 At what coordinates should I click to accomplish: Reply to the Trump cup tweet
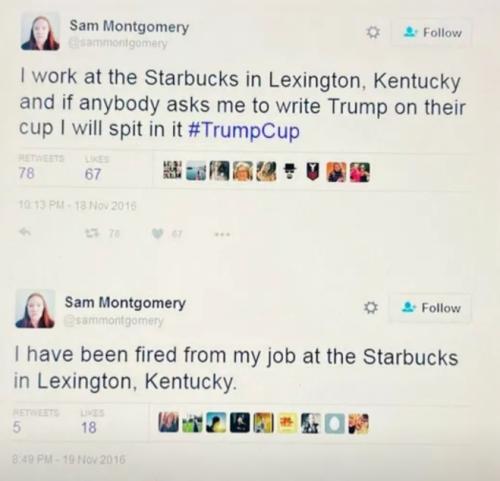click(x=24, y=232)
